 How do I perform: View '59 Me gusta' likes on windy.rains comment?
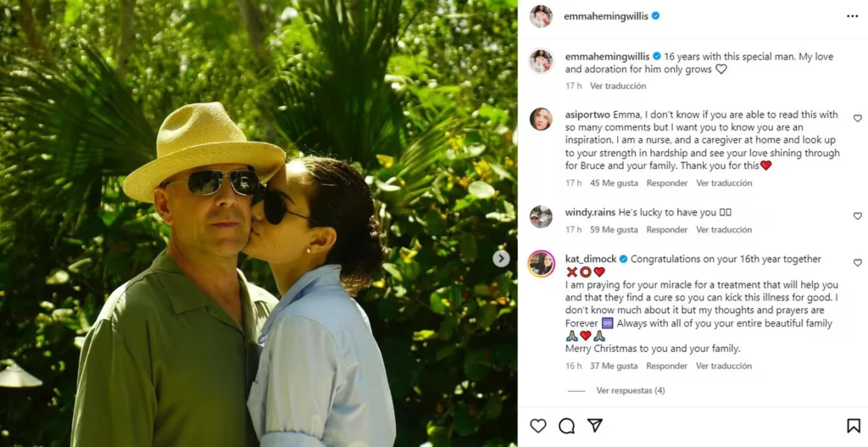point(614,230)
